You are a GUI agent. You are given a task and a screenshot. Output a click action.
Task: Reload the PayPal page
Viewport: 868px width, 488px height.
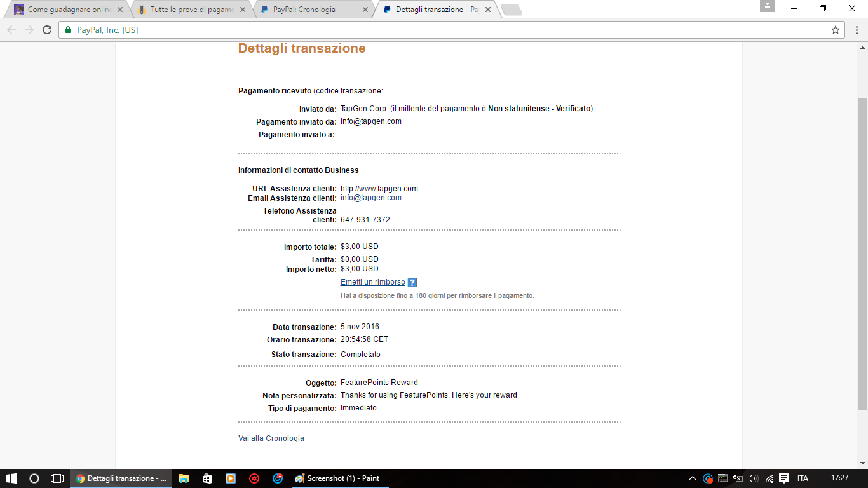pos(47,30)
